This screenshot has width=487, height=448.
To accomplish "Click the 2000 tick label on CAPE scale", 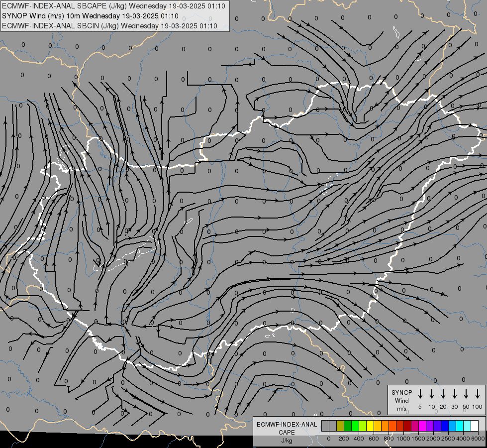I will [x=433, y=439].
